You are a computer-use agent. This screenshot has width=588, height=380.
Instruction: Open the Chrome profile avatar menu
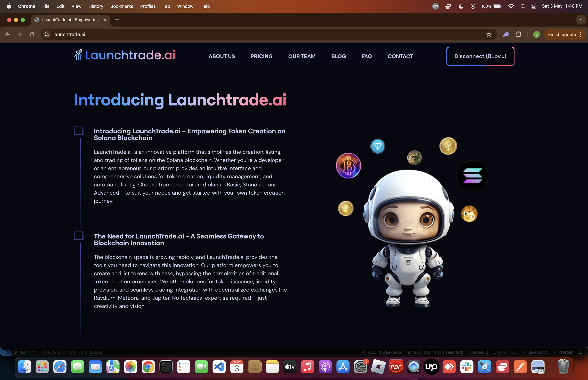[536, 35]
